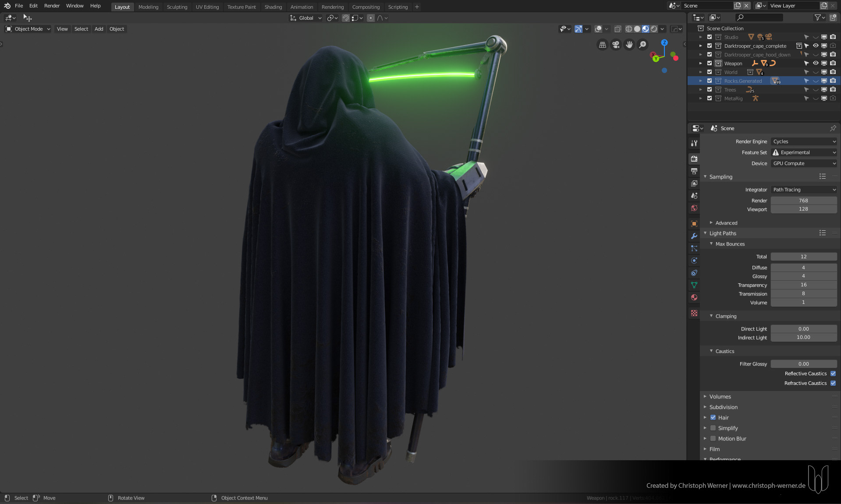Screen dimensions: 841x504
Task: Open Global transform orientation dropdown
Action: coord(306,18)
